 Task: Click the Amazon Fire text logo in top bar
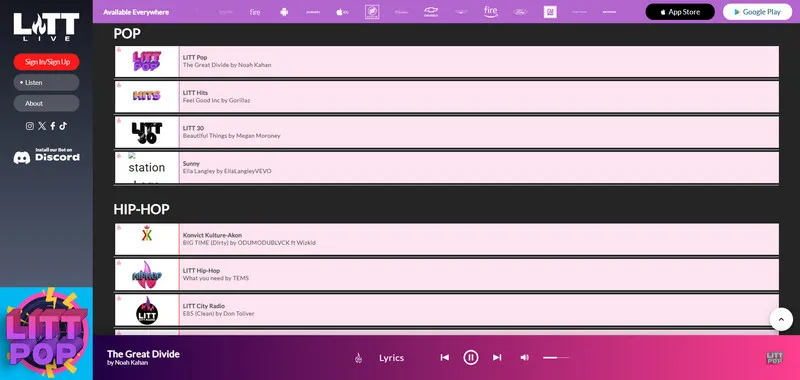(x=255, y=12)
